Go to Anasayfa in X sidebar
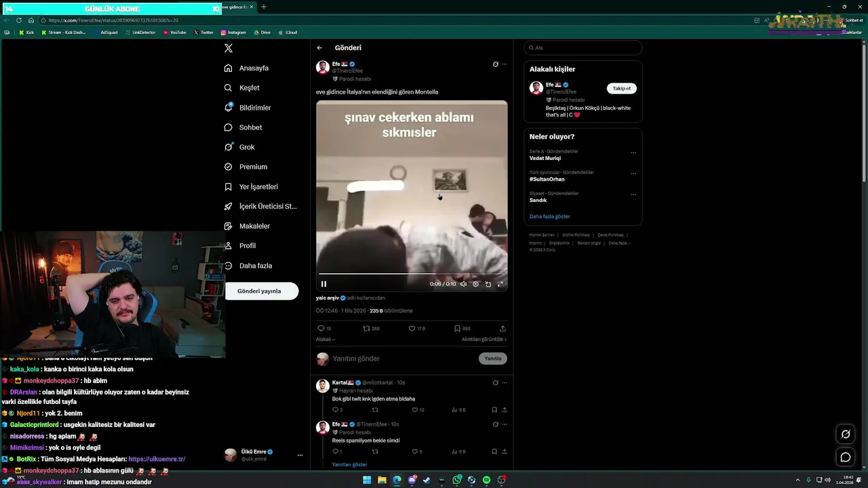 coord(247,68)
